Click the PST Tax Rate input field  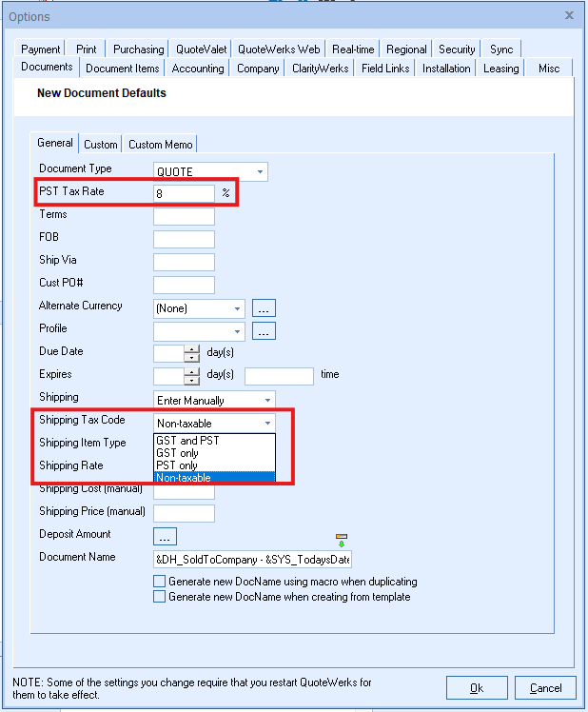[184, 193]
